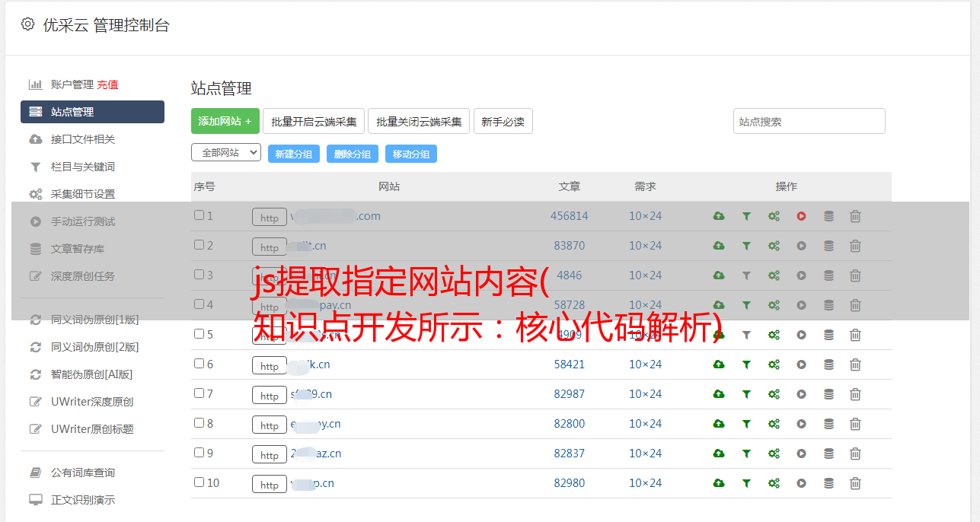The width and height of the screenshot is (980, 522).
Task: Open 栏目与关键词 sidebar item
Action: (83, 167)
